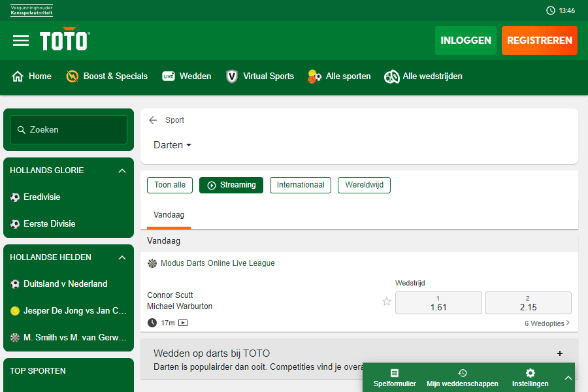
Task: Focus the Zoeken search field
Action: point(69,130)
